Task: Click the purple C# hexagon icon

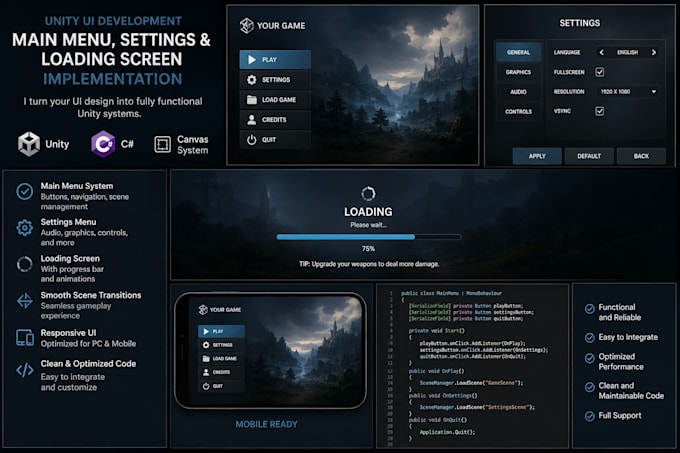Action: pyautogui.click(x=103, y=144)
